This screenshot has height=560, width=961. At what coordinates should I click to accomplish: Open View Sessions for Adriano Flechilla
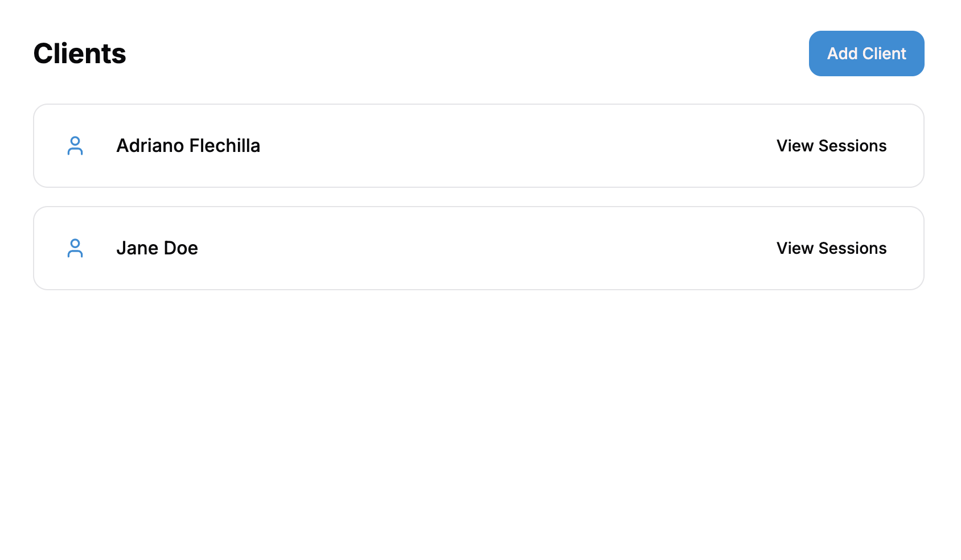tap(831, 146)
